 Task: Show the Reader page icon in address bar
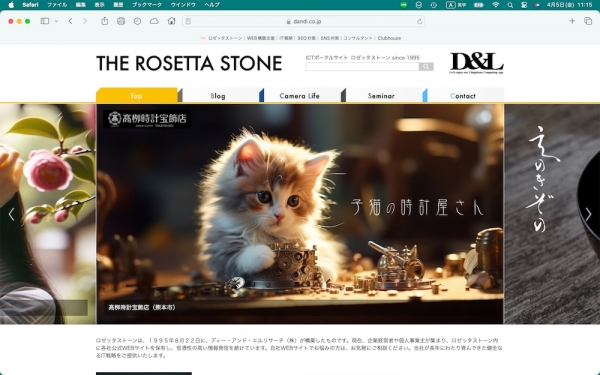coord(188,21)
